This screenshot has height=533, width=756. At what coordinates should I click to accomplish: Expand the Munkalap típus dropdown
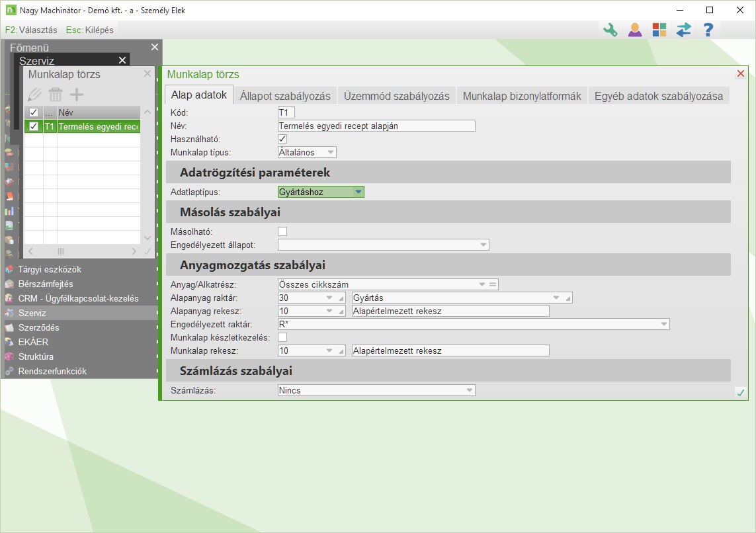click(x=307, y=152)
